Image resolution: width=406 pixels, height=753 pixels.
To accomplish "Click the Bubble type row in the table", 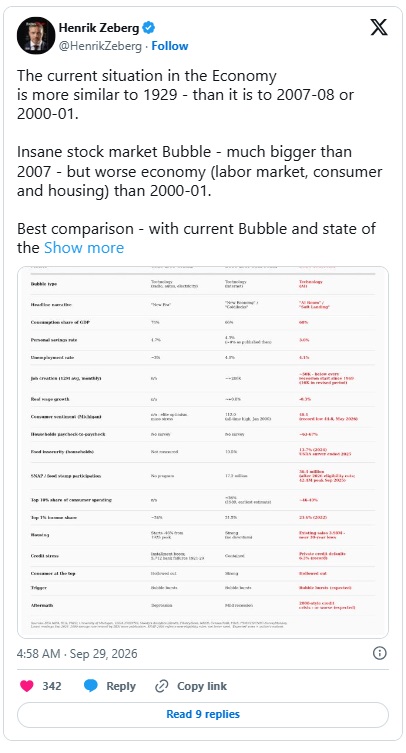I will pos(203,284).
